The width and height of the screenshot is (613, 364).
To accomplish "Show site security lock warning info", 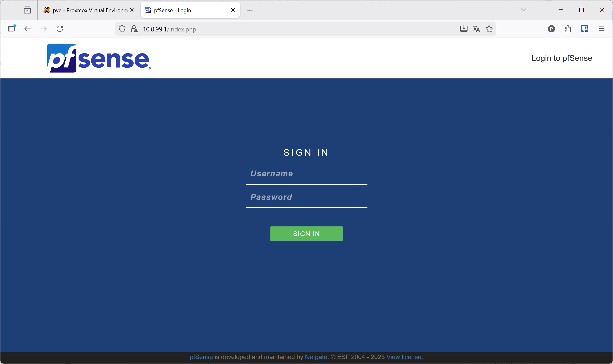I will (134, 29).
